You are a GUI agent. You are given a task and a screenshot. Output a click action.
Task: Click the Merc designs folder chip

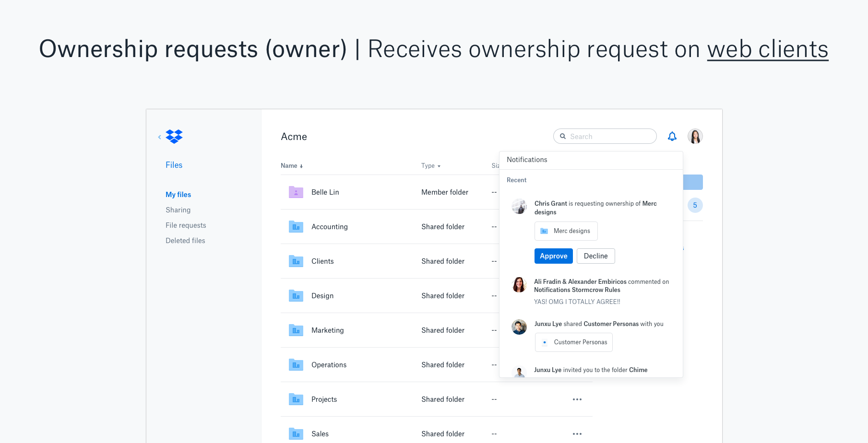tap(566, 231)
